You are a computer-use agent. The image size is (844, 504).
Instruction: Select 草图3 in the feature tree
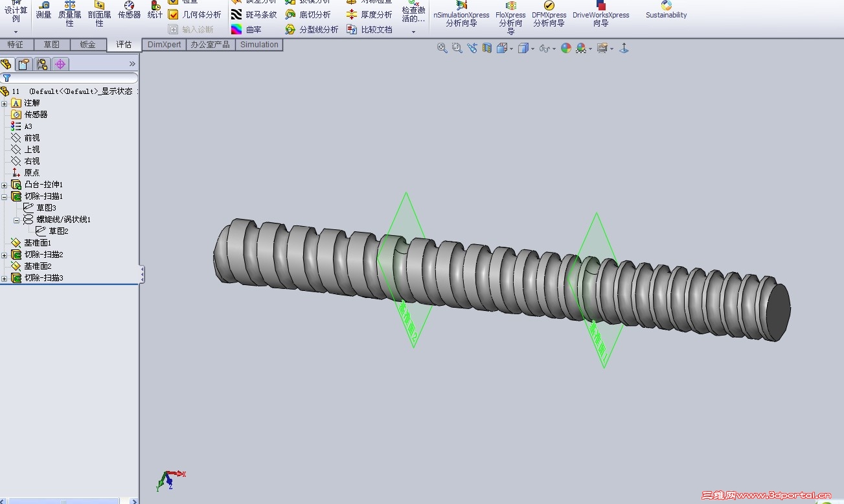pyautogui.click(x=40, y=208)
